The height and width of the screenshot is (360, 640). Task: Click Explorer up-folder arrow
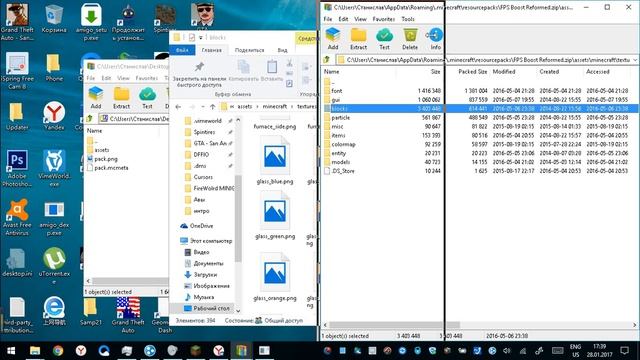213,107
